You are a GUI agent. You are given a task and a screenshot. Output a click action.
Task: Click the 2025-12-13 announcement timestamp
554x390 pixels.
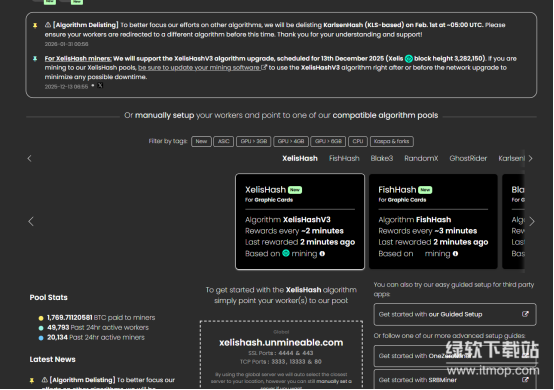(x=66, y=87)
